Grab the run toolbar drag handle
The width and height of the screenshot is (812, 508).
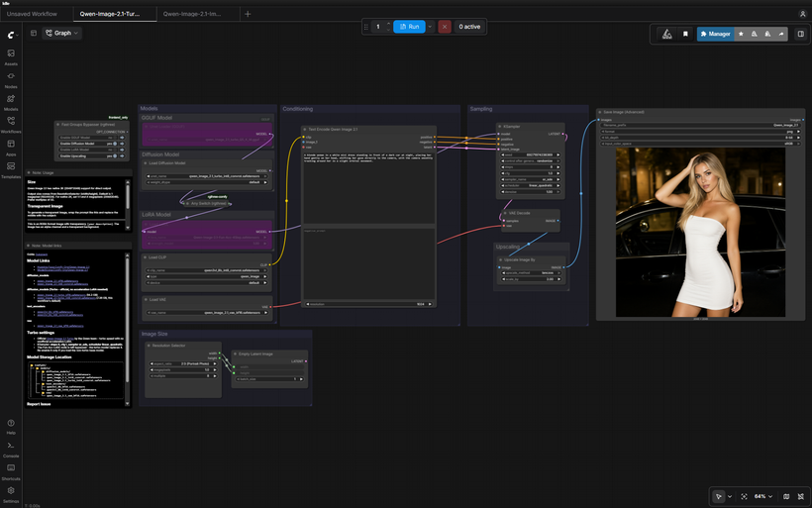click(x=366, y=27)
